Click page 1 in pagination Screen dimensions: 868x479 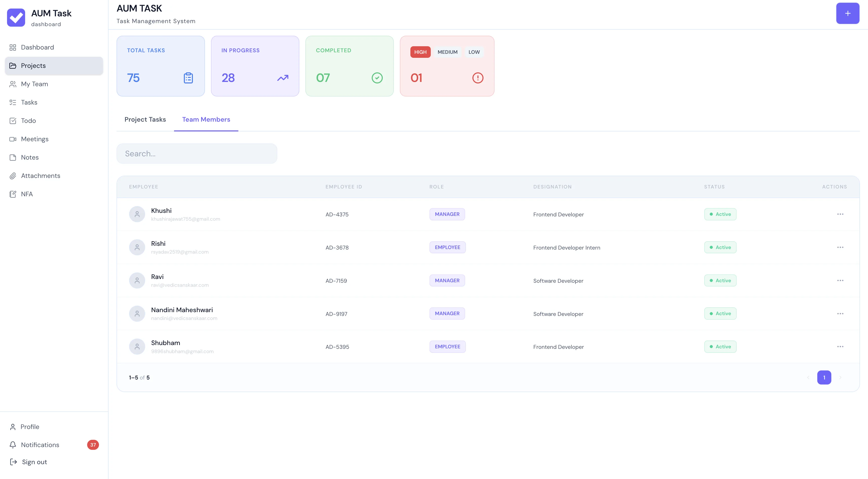[824, 377]
